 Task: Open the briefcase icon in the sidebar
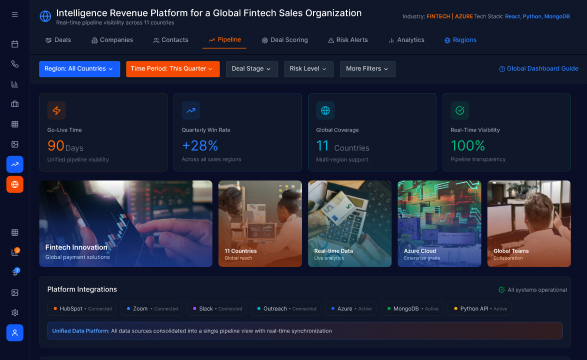point(15,104)
